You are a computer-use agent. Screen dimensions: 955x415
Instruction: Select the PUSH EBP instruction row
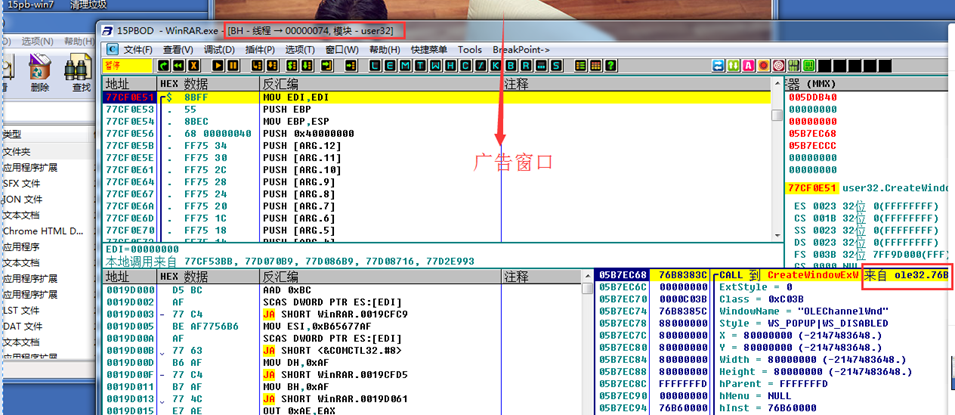click(437, 109)
